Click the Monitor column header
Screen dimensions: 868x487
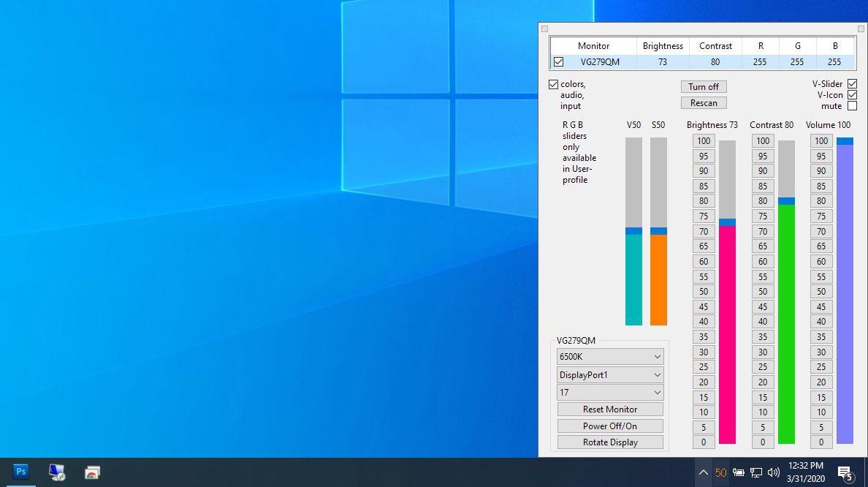pyautogui.click(x=593, y=46)
